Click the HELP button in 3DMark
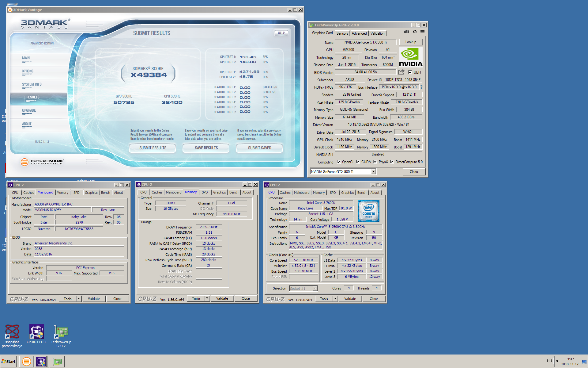The image size is (588, 368). click(281, 33)
